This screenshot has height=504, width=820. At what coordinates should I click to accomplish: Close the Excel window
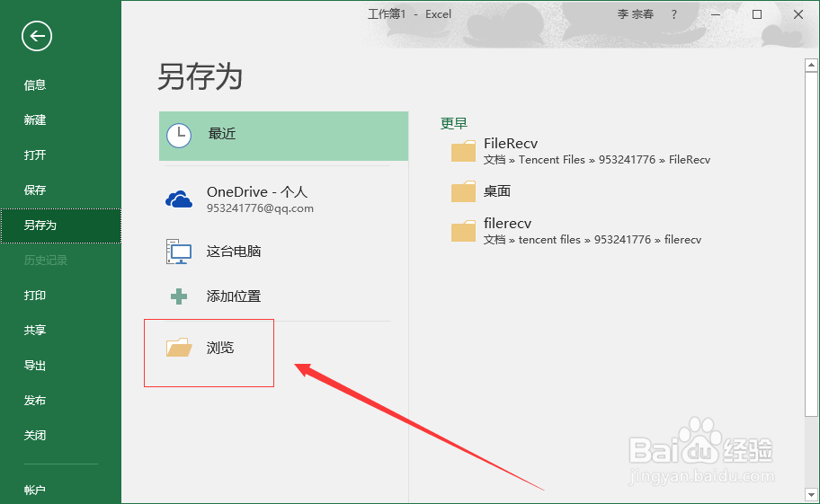click(x=798, y=14)
